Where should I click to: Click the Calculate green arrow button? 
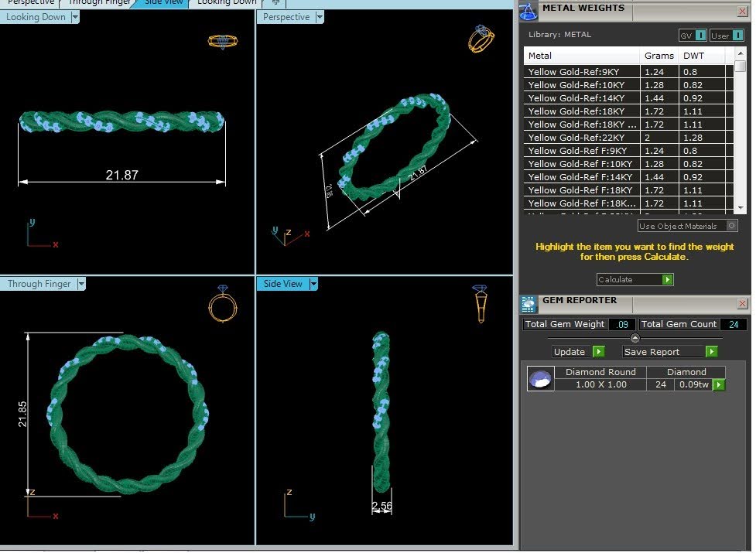(x=667, y=280)
